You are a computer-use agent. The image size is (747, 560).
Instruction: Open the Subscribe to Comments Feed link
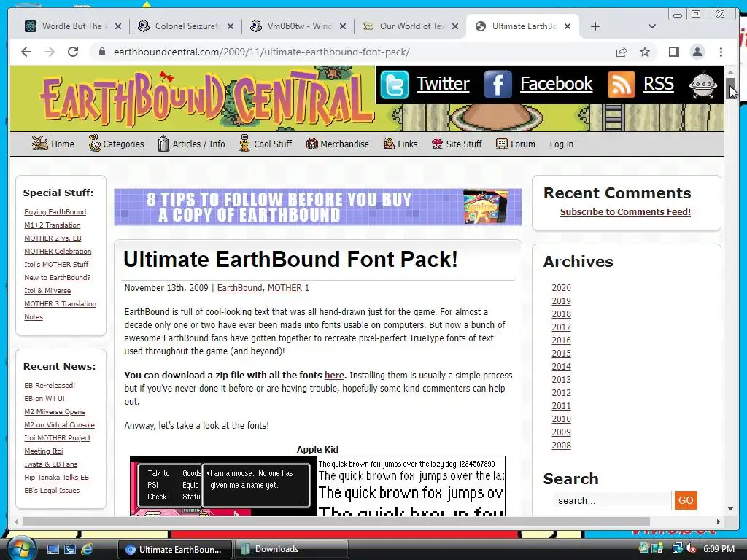click(625, 212)
